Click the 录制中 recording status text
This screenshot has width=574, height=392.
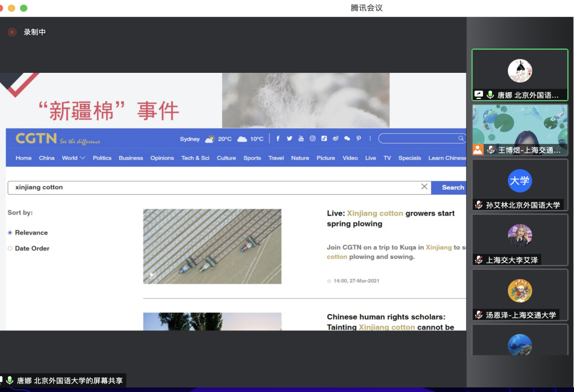(x=35, y=32)
